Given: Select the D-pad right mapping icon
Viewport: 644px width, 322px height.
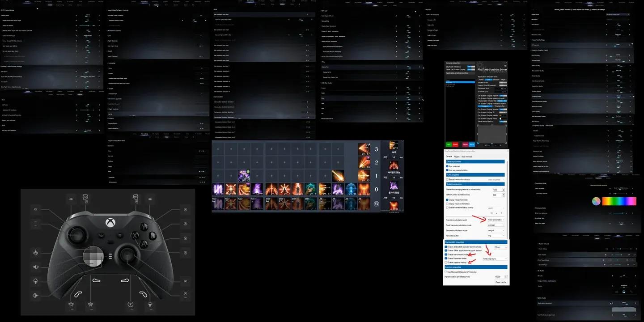Looking at the screenshot, I should pos(35,296).
